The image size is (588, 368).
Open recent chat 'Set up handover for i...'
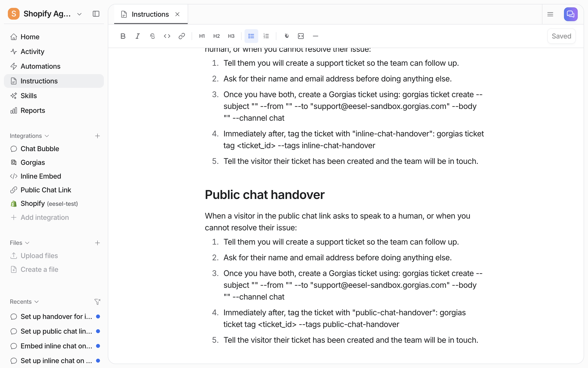54,316
